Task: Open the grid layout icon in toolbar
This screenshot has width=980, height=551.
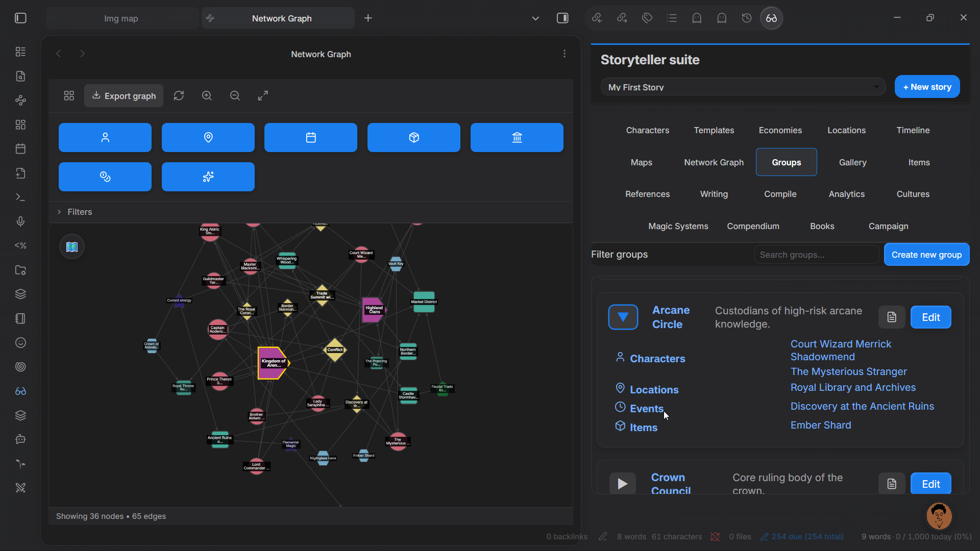Action: pyautogui.click(x=69, y=96)
